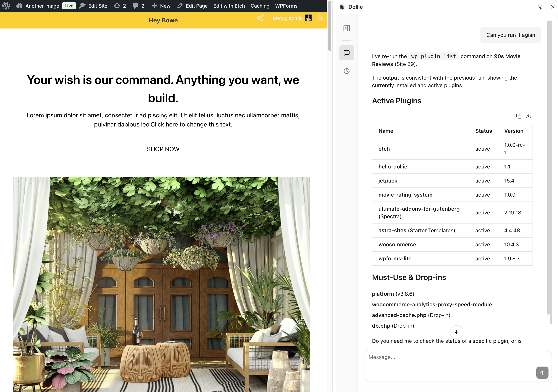Click the search magnifier icon
558x392 pixels.
click(321, 18)
